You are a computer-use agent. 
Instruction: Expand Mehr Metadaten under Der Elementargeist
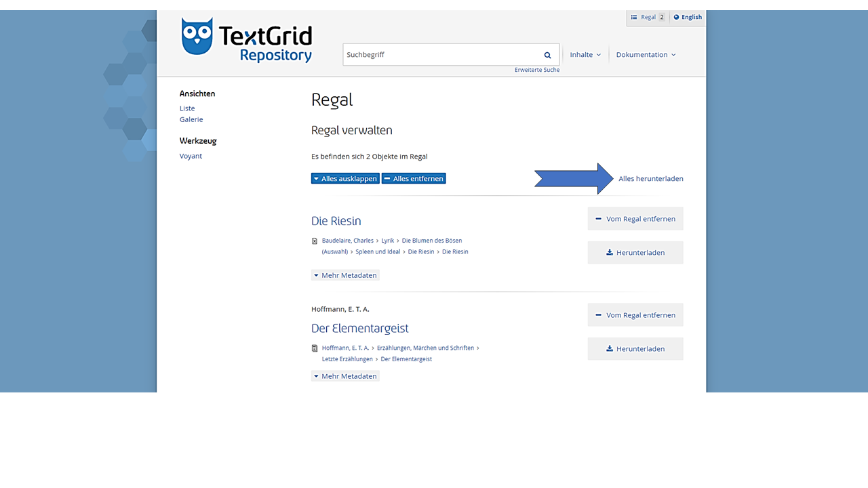(345, 376)
